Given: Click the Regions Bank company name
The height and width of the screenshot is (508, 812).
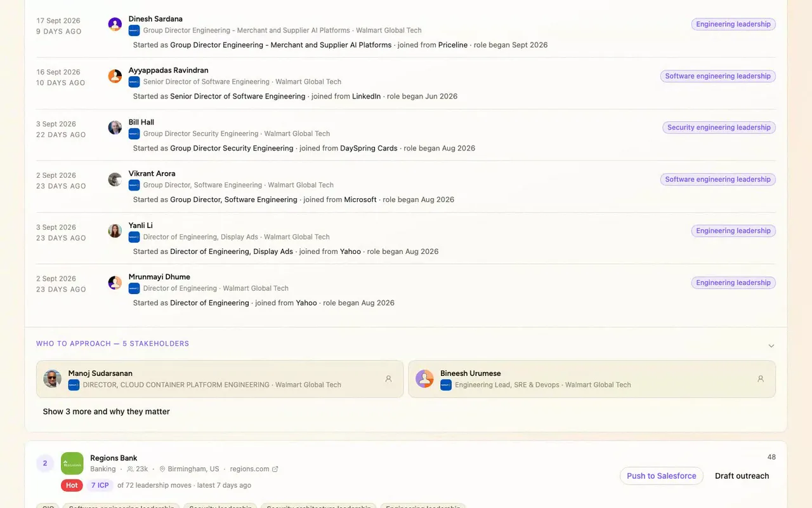Looking at the screenshot, I should tap(114, 458).
